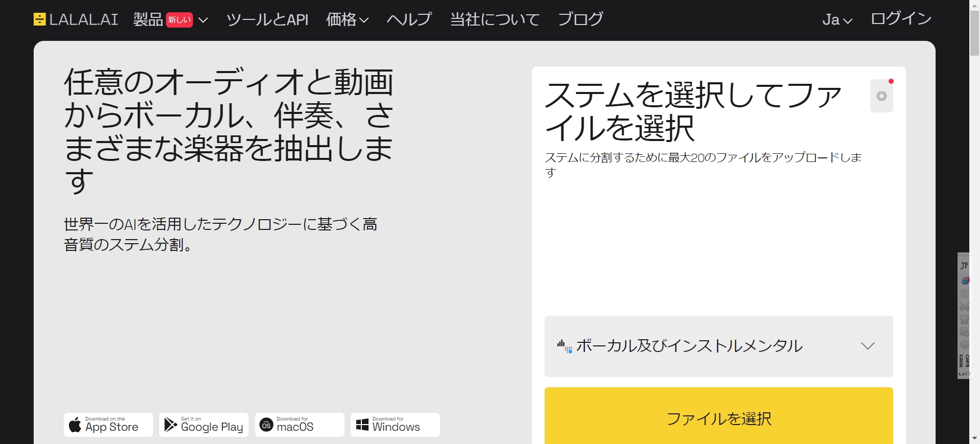The image size is (980, 444).
Task: Click the Windows download badge
Action: (x=395, y=425)
